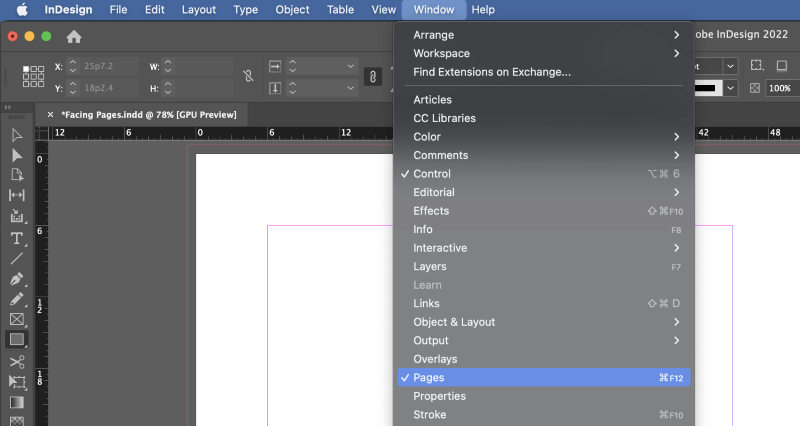The image size is (800, 426).
Task: Click the opacity checkerboard icon
Action: click(x=755, y=88)
